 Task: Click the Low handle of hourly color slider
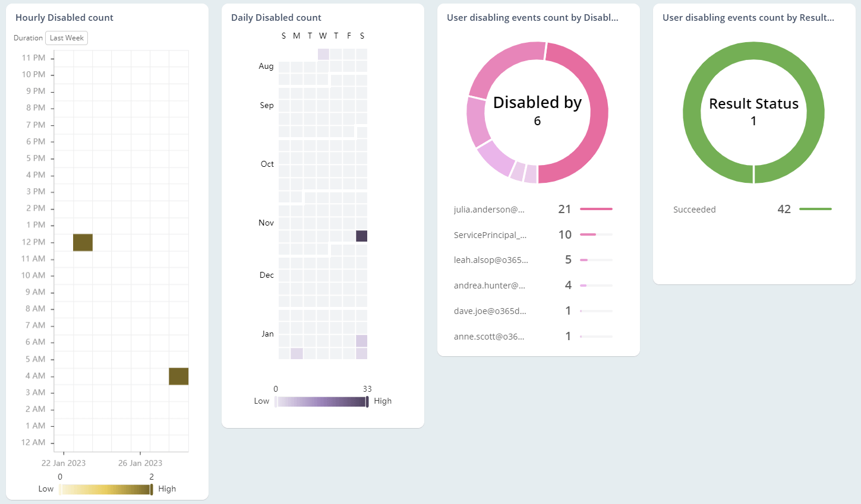click(60, 489)
